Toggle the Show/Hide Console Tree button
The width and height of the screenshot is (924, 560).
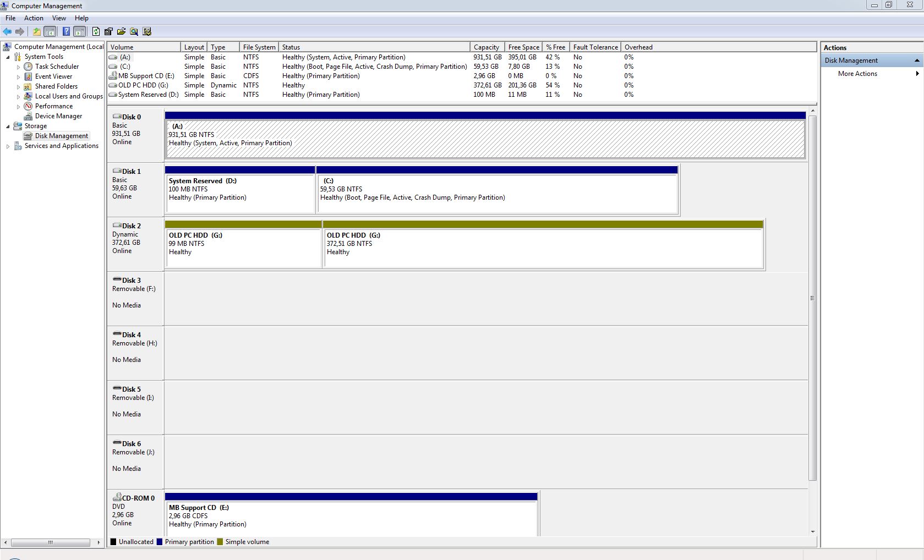pyautogui.click(x=50, y=31)
